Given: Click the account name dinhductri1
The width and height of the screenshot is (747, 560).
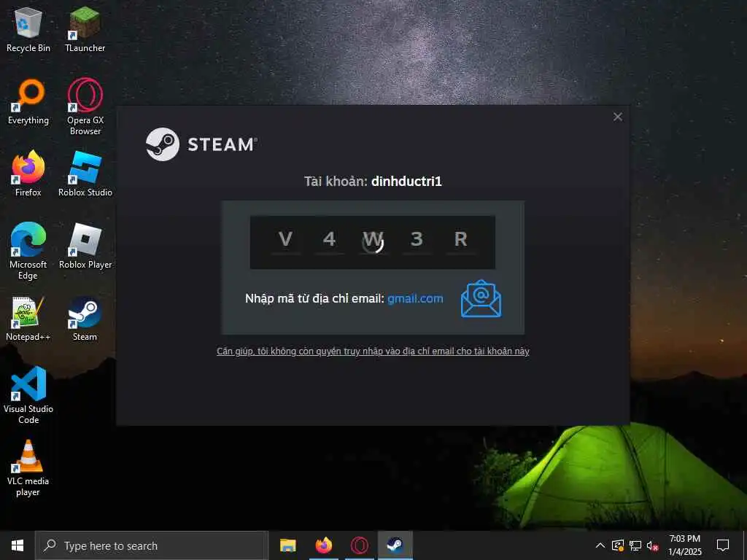Looking at the screenshot, I should click(x=406, y=182).
